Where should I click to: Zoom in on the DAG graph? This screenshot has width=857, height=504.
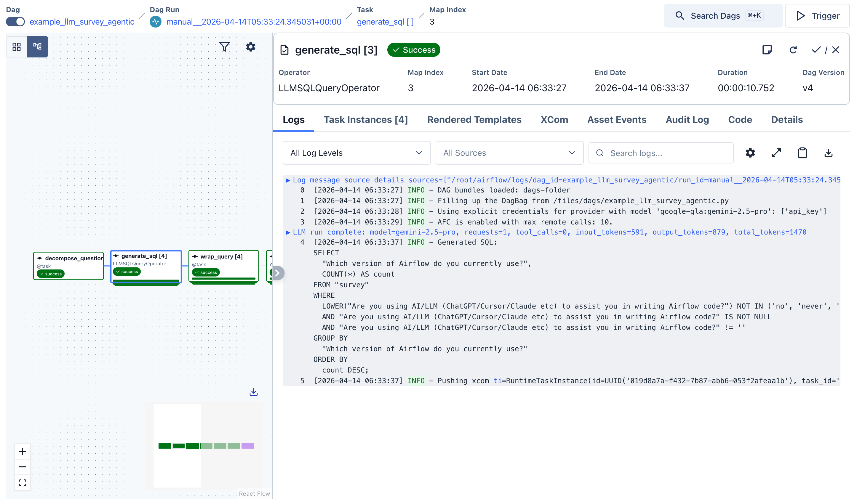coord(23,452)
